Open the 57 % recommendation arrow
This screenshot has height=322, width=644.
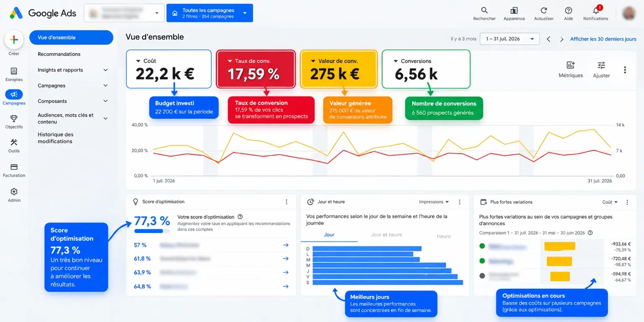286,245
